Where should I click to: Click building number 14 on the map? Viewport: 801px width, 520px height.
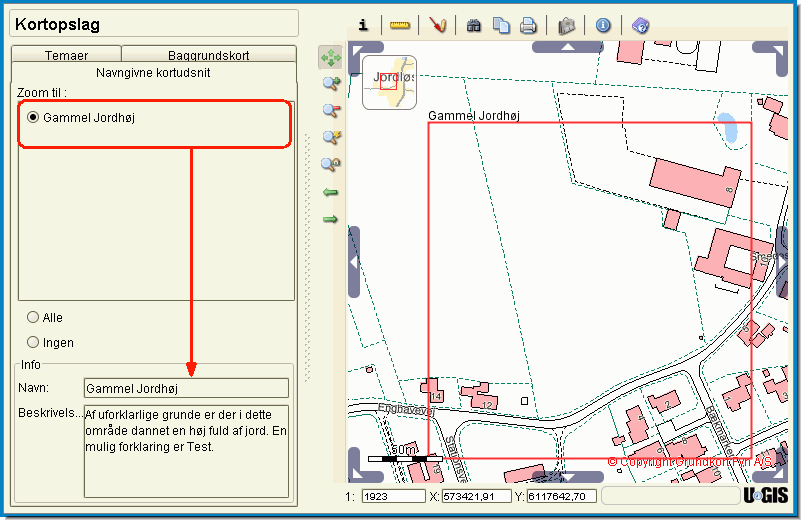coord(436,396)
